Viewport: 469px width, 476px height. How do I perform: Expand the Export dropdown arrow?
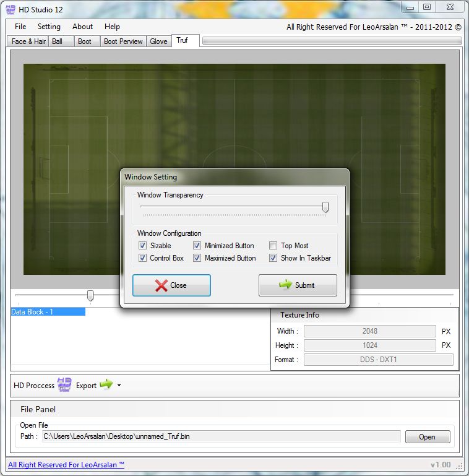pyautogui.click(x=119, y=386)
